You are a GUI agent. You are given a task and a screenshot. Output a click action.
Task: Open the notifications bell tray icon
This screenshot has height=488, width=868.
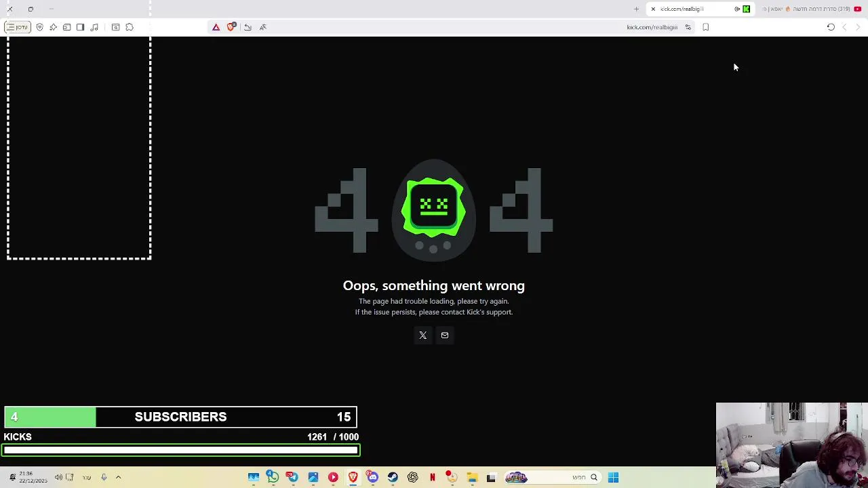point(12,477)
